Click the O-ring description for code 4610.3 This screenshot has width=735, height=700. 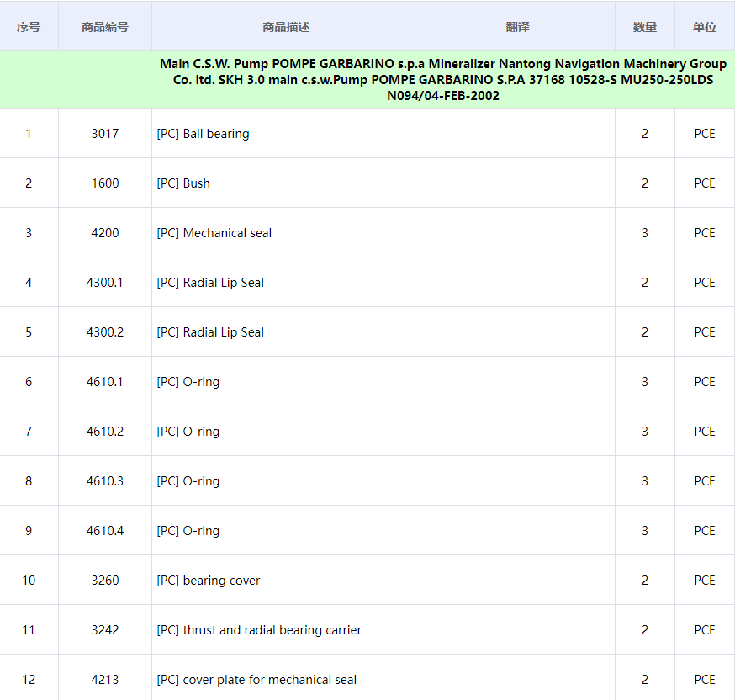(188, 482)
